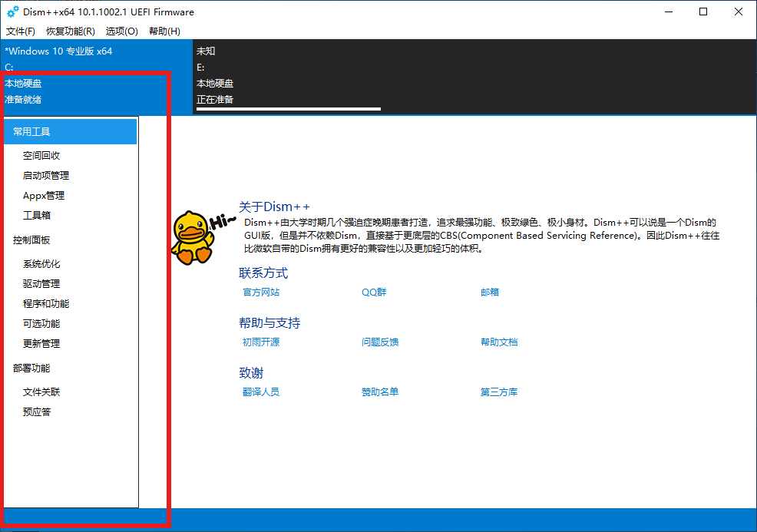Open the 翻译人员 link

point(261,392)
